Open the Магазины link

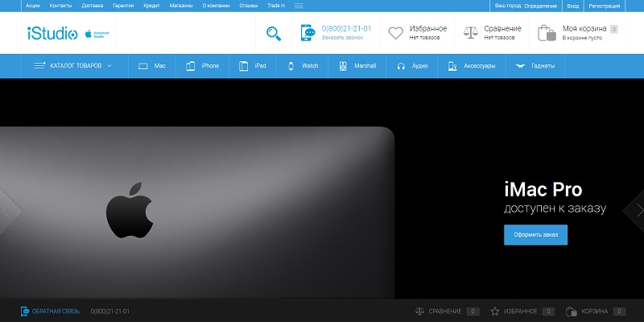click(181, 6)
